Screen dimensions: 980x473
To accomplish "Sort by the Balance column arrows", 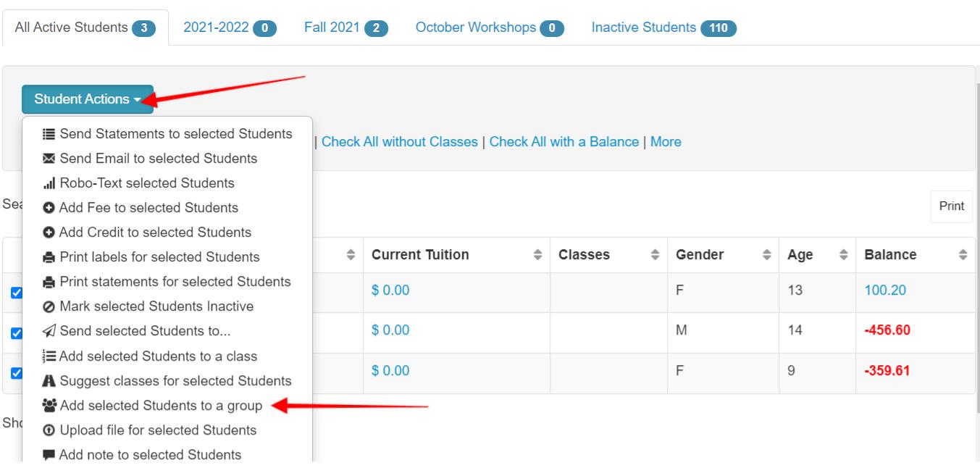I will click(x=963, y=255).
